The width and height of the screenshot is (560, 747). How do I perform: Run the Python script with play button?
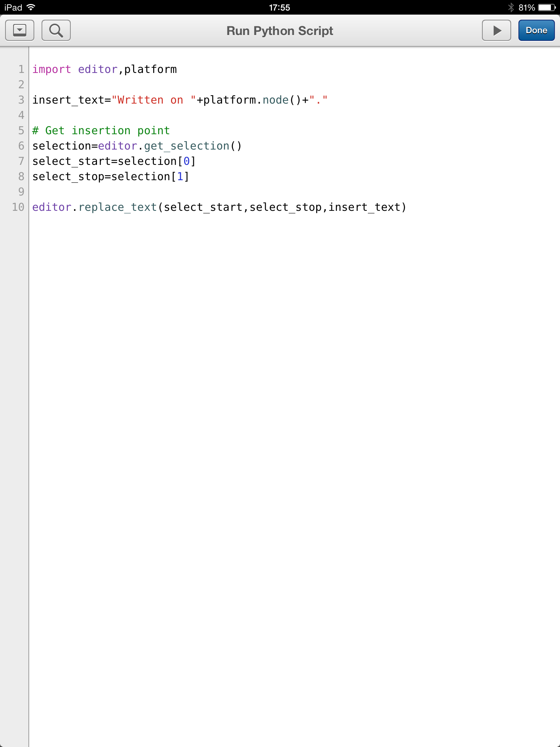coord(496,31)
